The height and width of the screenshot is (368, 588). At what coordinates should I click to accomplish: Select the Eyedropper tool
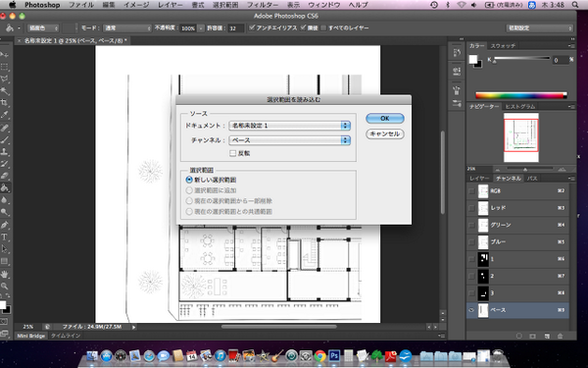coord(5,115)
